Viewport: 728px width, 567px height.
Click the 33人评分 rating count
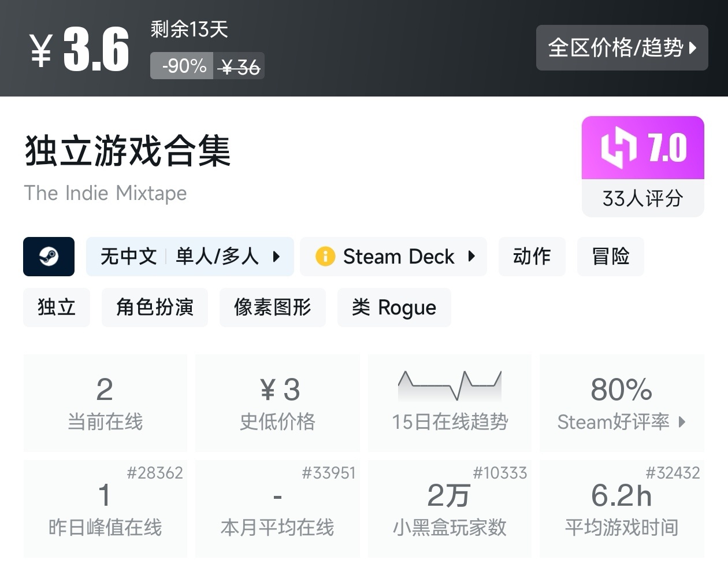(642, 198)
